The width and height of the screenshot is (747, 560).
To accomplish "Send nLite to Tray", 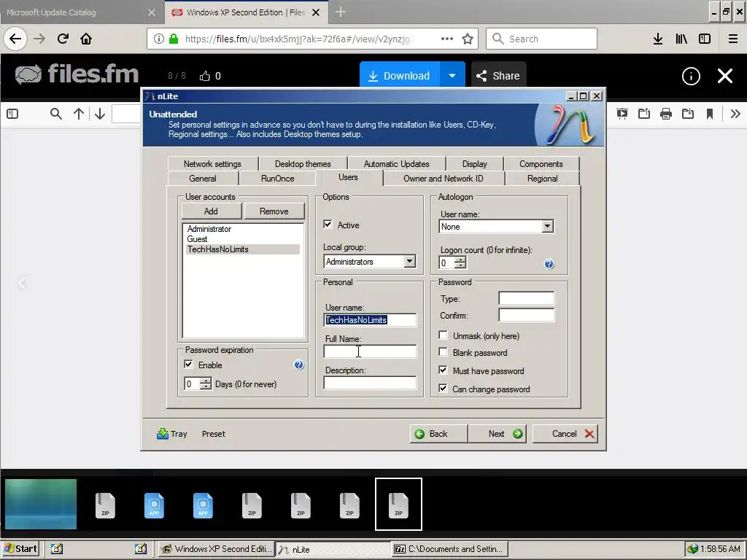I will 172,434.
